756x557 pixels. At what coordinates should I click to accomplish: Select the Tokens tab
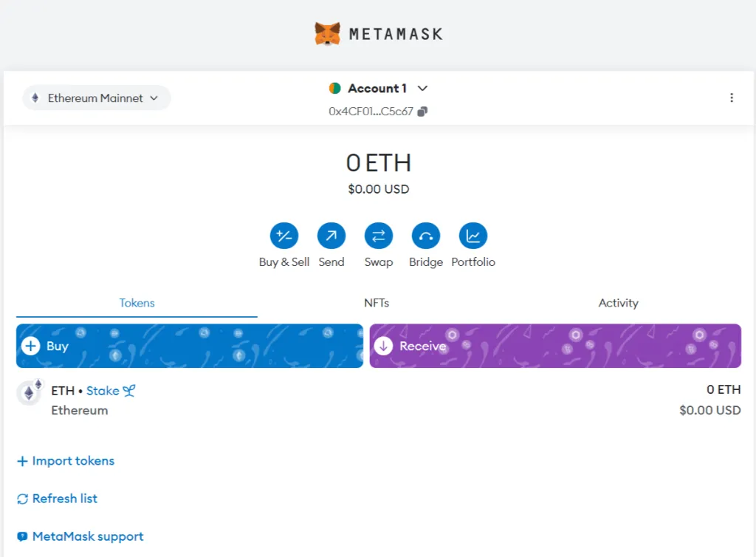point(137,303)
